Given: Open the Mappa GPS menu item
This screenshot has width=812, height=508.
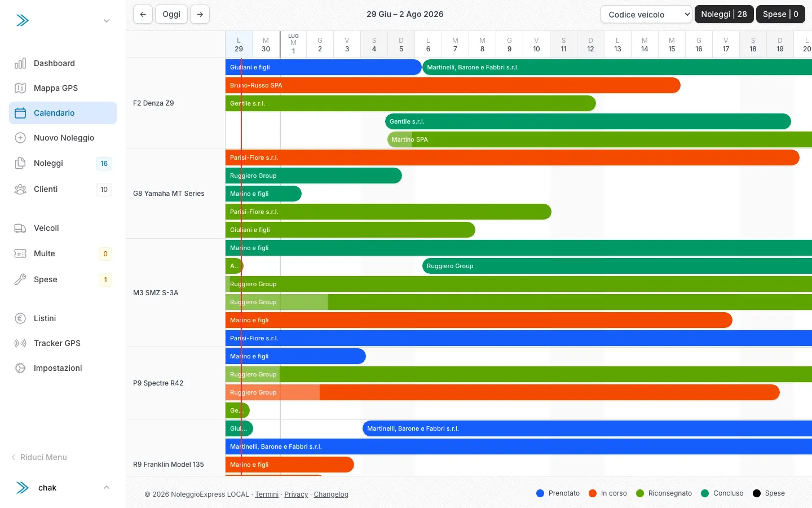Looking at the screenshot, I should tap(63, 88).
